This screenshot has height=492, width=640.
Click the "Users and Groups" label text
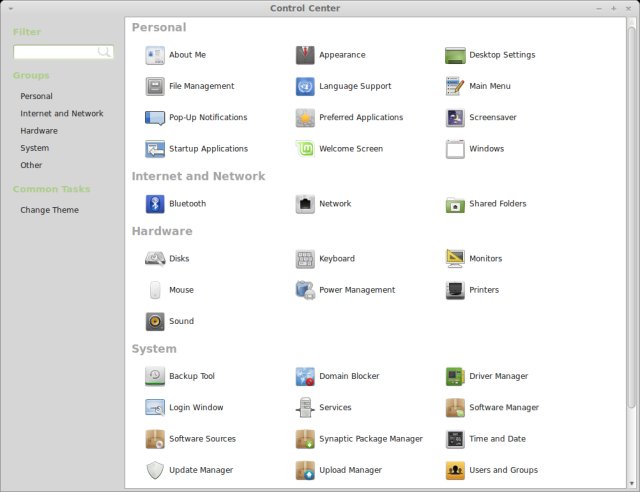click(x=504, y=470)
